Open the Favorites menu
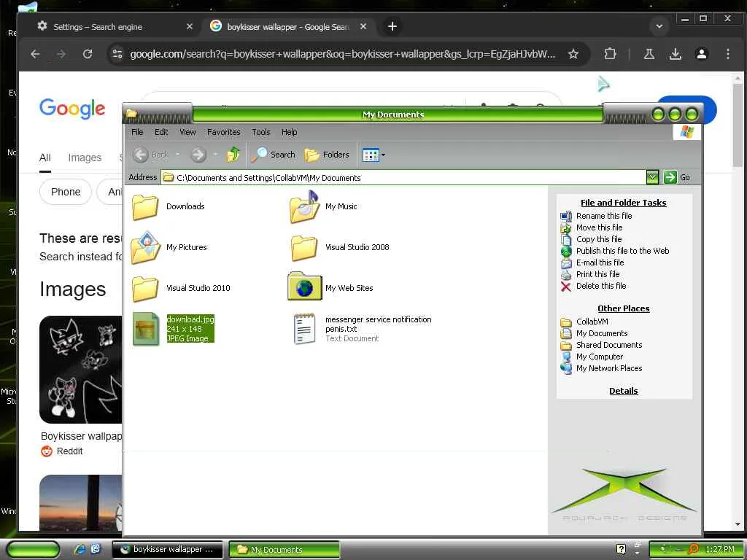Viewport: 747px width, 560px height. tap(223, 133)
